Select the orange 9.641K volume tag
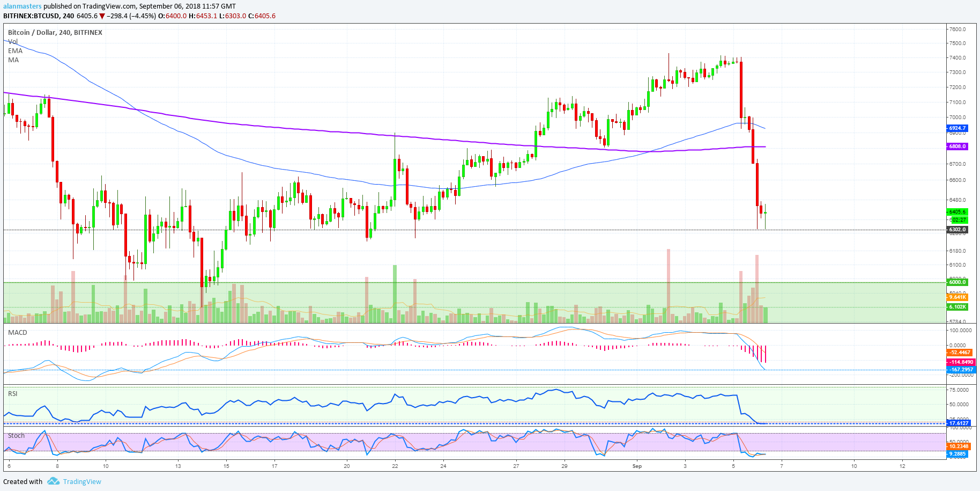 point(957,297)
